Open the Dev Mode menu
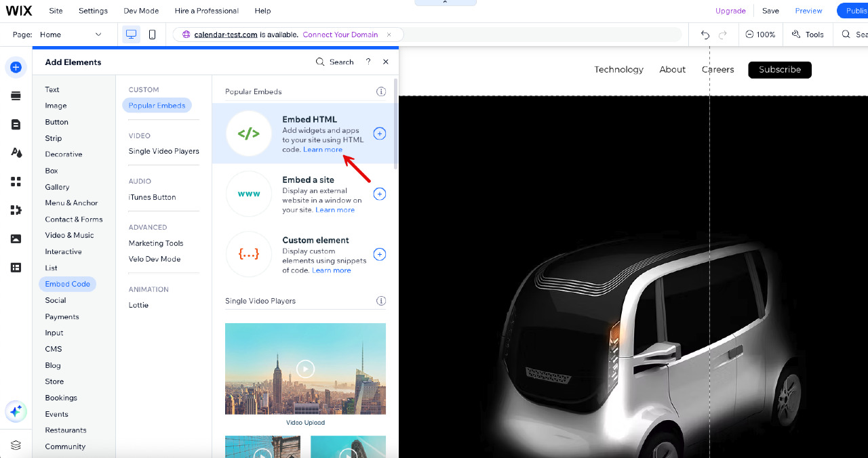The image size is (868, 458). coord(141,11)
